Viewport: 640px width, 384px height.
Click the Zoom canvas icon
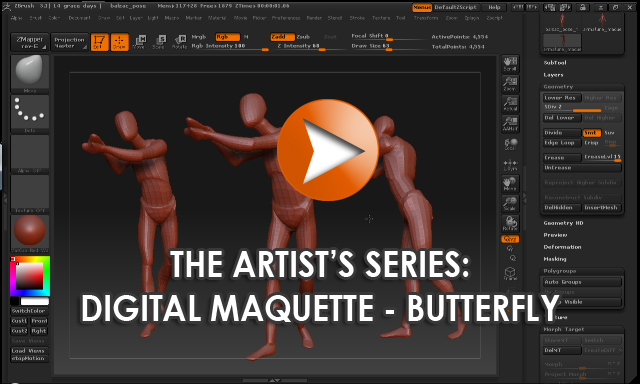coord(510,84)
